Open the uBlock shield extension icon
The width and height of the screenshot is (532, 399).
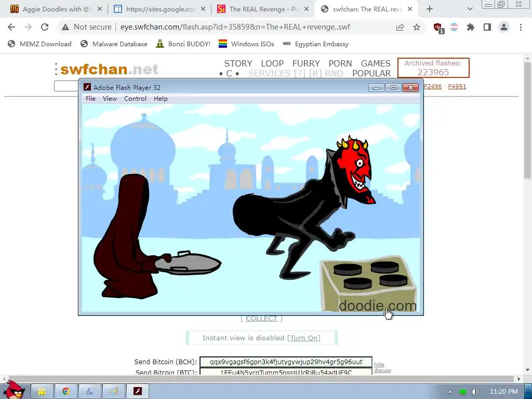click(438, 28)
